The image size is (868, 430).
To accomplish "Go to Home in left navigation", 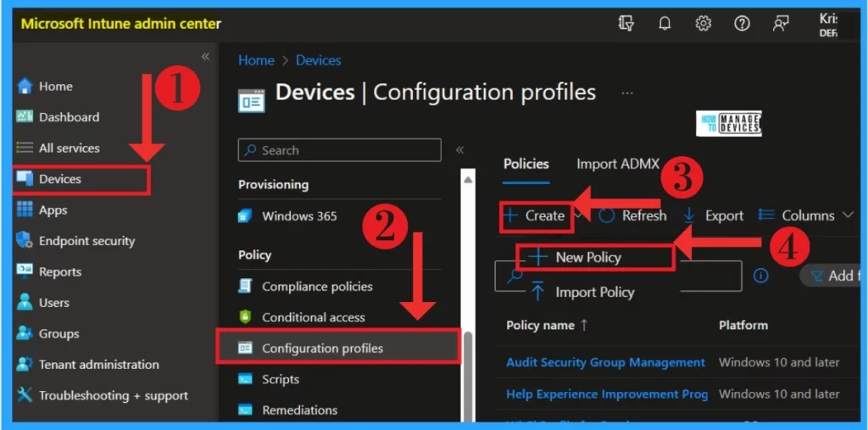I will (55, 87).
